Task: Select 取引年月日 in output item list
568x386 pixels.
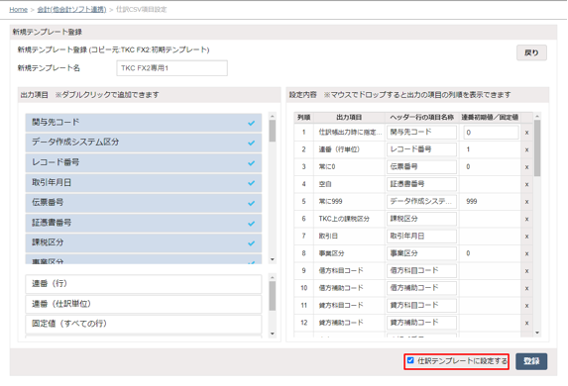Action: click(x=143, y=182)
